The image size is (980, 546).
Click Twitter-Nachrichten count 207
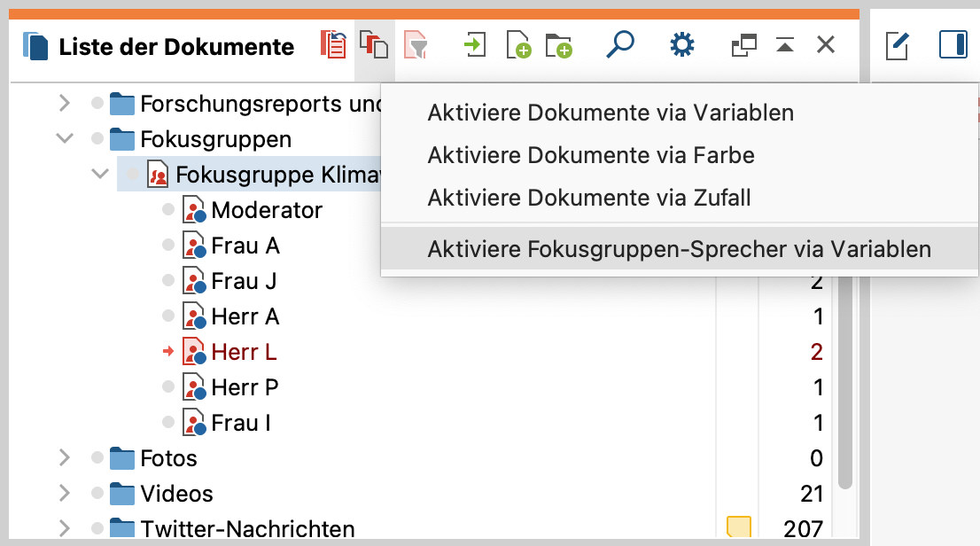click(x=803, y=528)
